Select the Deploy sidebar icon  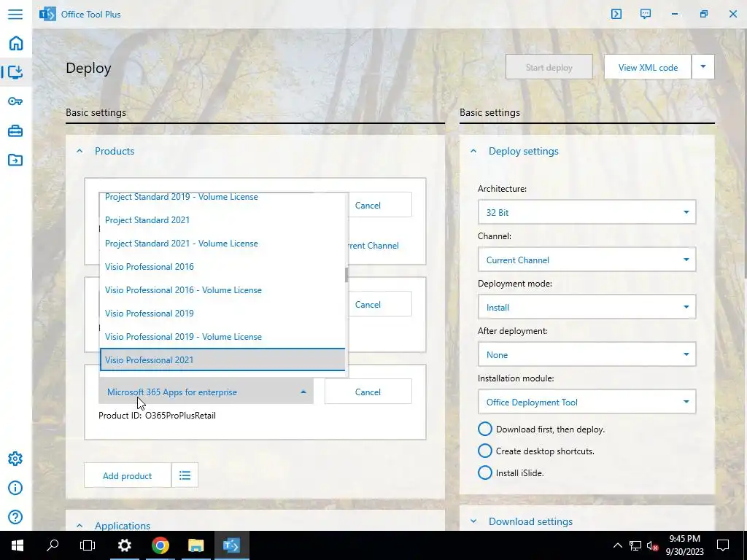click(16, 72)
